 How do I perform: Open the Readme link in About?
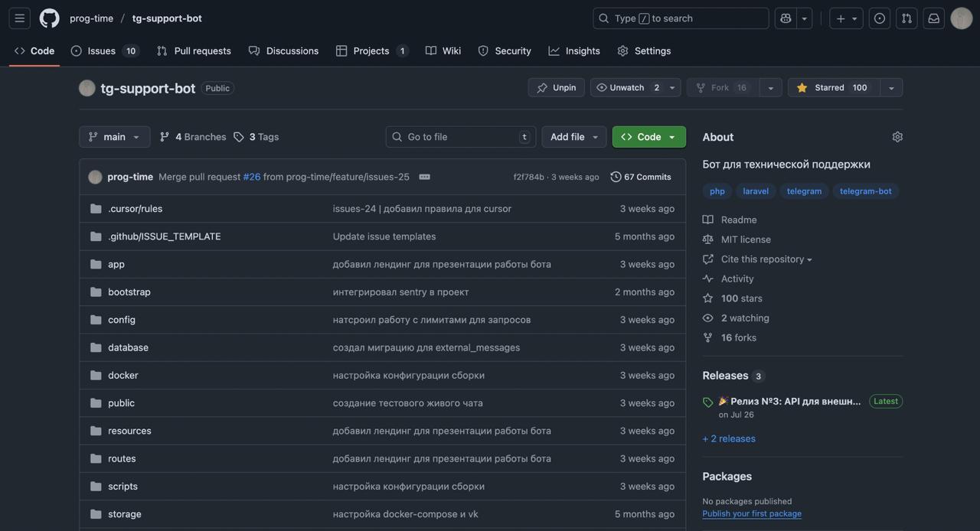[730, 220]
